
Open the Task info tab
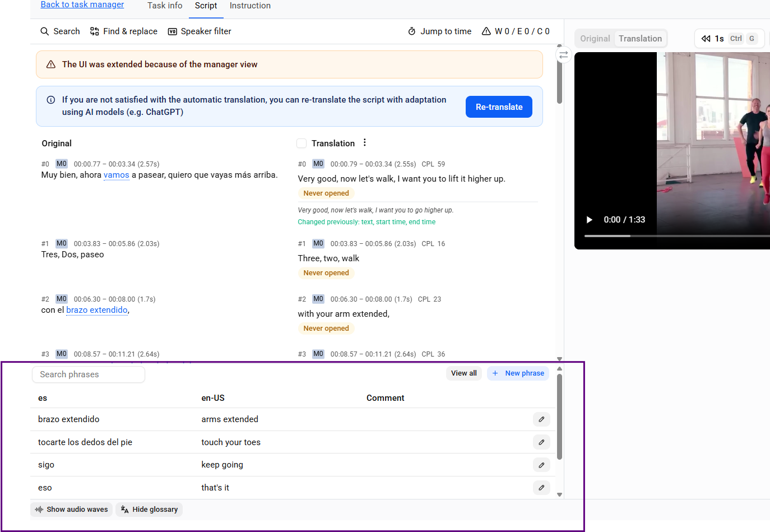click(x=165, y=6)
